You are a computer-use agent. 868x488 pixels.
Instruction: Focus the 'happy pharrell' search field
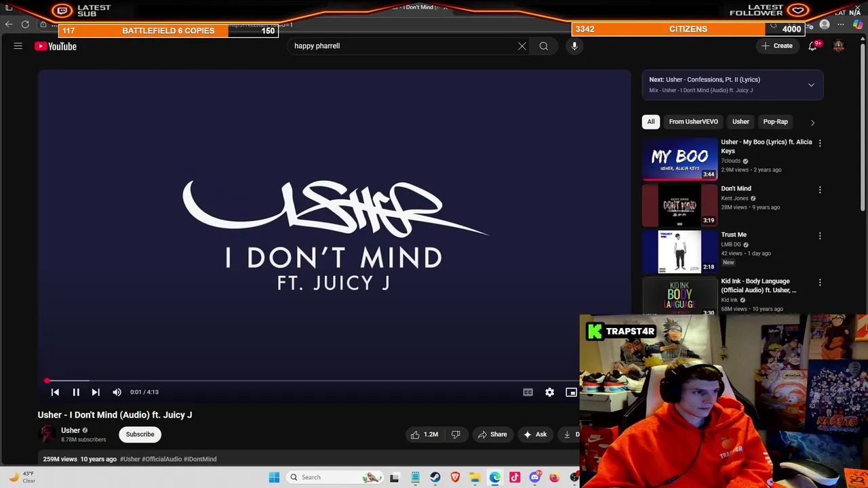click(x=402, y=46)
